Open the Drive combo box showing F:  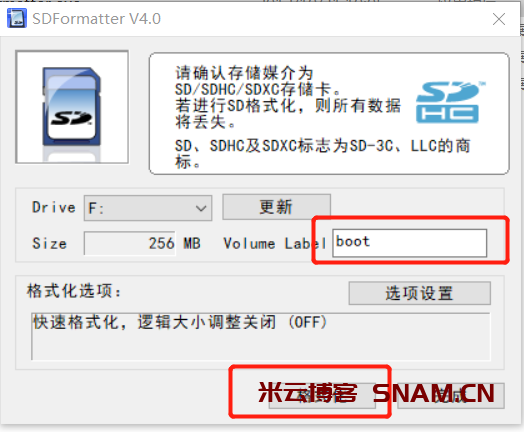pos(148,208)
